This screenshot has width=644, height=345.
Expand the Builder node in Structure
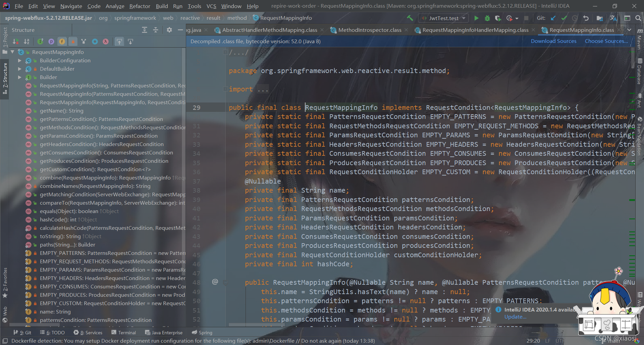point(20,77)
